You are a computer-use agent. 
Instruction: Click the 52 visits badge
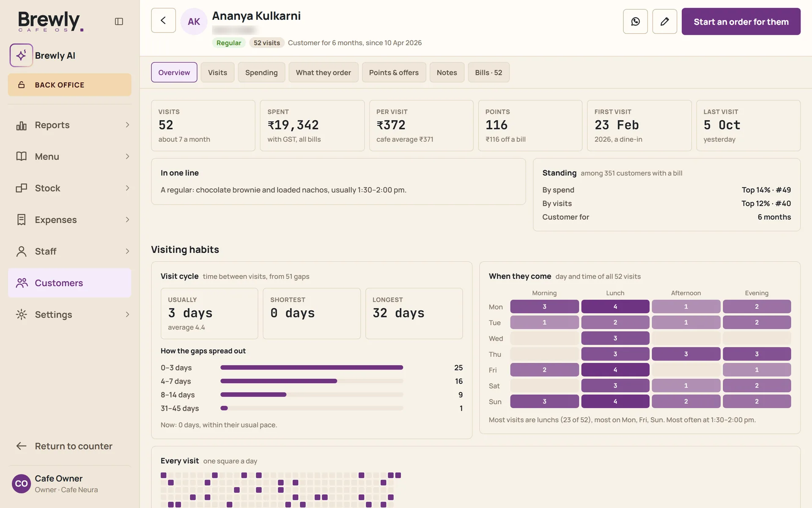click(x=267, y=43)
